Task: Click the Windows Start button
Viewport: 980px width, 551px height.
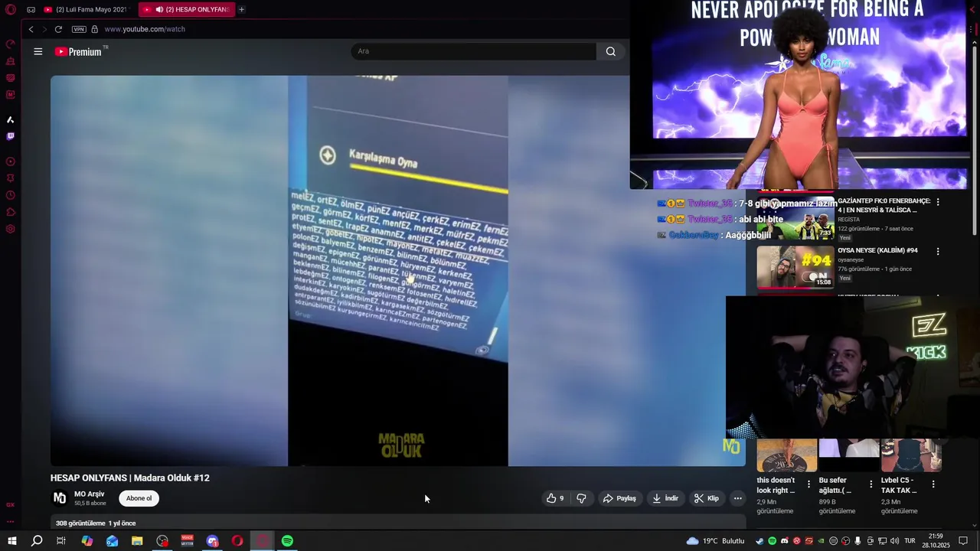Action: (11, 541)
